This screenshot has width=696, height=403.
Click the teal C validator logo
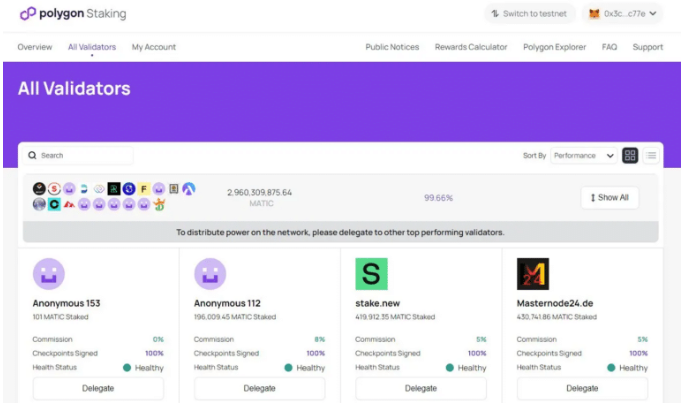click(54, 204)
